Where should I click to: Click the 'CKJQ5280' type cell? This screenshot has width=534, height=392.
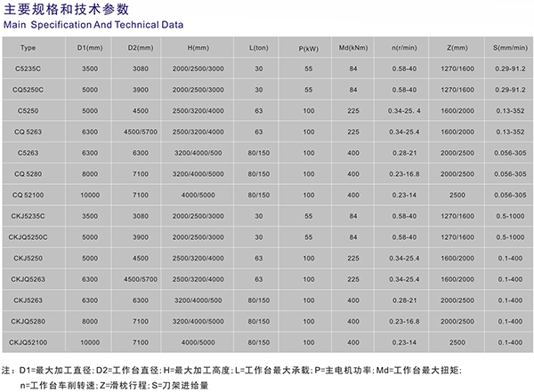point(28,322)
